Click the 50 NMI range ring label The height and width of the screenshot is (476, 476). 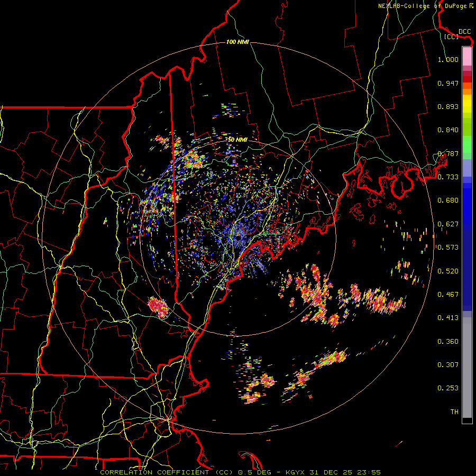tap(237, 140)
